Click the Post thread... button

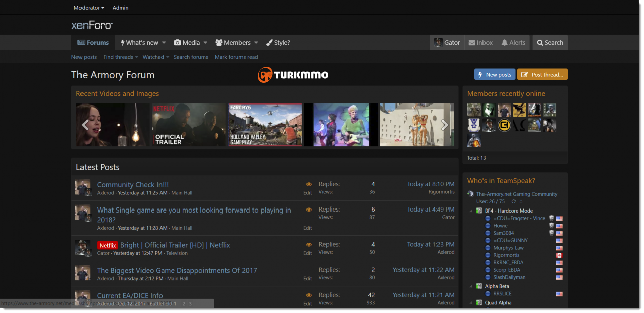(542, 75)
